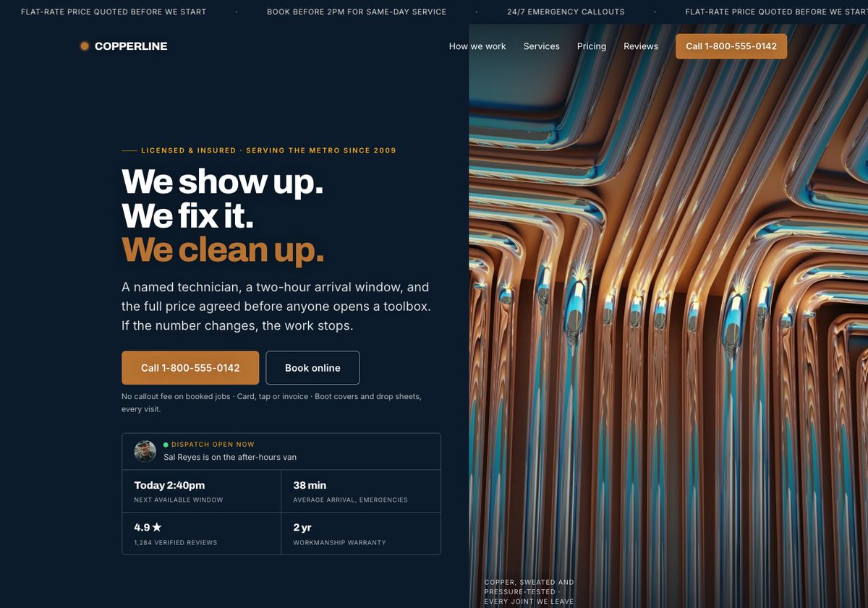
Task: Open the Services nav link
Action: [x=542, y=46]
